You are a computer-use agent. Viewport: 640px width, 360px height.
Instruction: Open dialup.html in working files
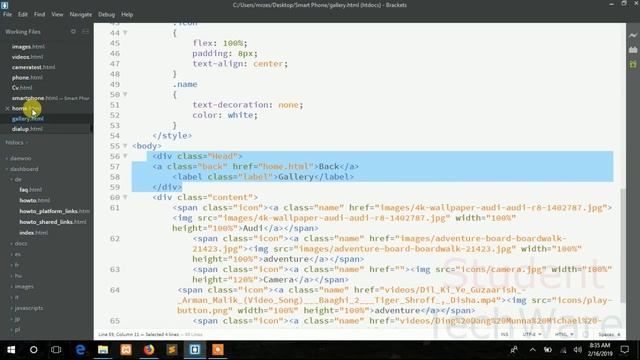pyautogui.click(x=27, y=129)
